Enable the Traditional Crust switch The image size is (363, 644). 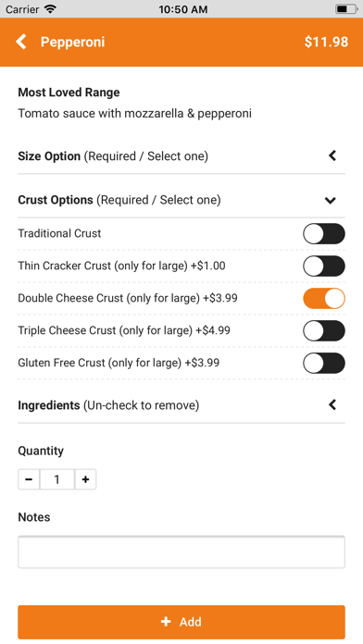point(324,234)
